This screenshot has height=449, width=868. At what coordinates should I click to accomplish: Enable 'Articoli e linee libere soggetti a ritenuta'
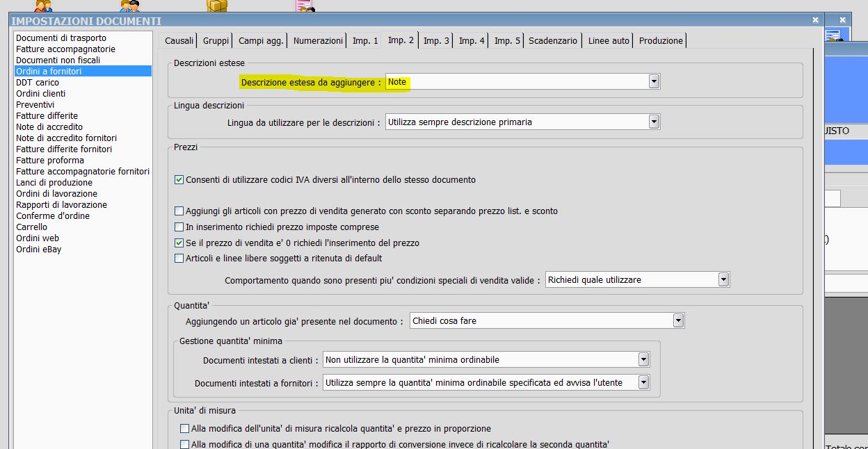[179, 259]
